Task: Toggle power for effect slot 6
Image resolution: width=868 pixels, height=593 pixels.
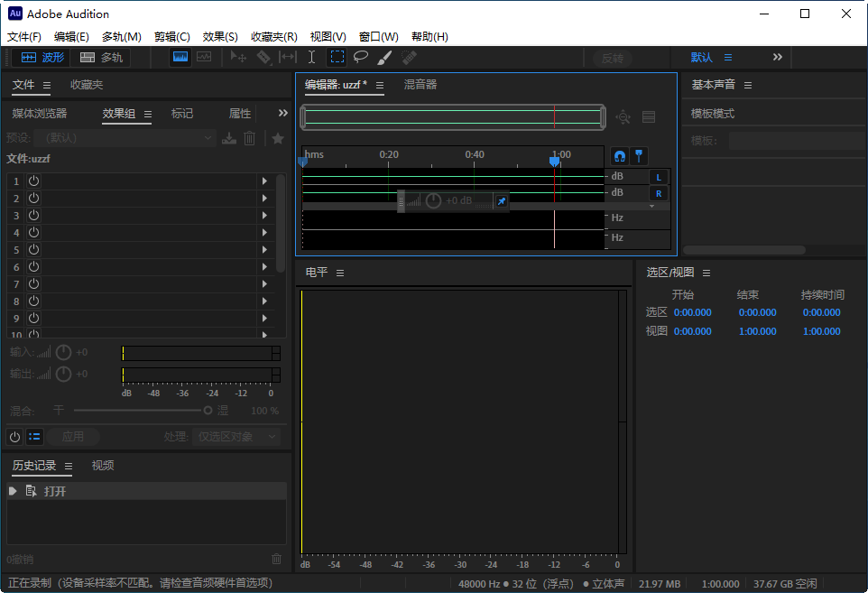Action: click(x=33, y=266)
